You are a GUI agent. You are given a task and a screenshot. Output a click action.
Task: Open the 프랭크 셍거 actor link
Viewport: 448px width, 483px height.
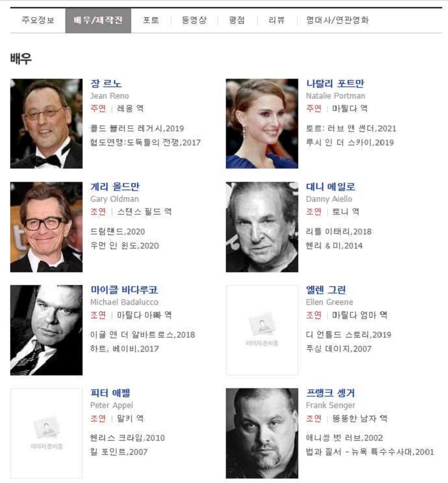pos(330,393)
